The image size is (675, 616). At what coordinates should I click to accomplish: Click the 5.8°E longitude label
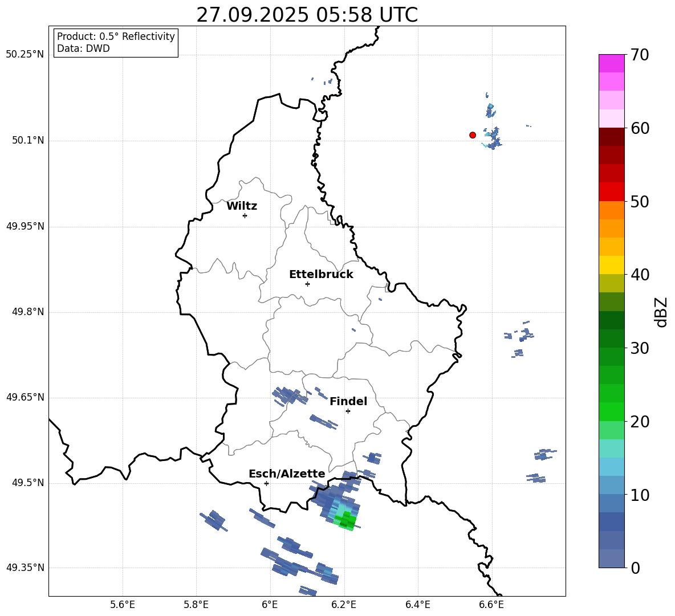tap(196, 605)
